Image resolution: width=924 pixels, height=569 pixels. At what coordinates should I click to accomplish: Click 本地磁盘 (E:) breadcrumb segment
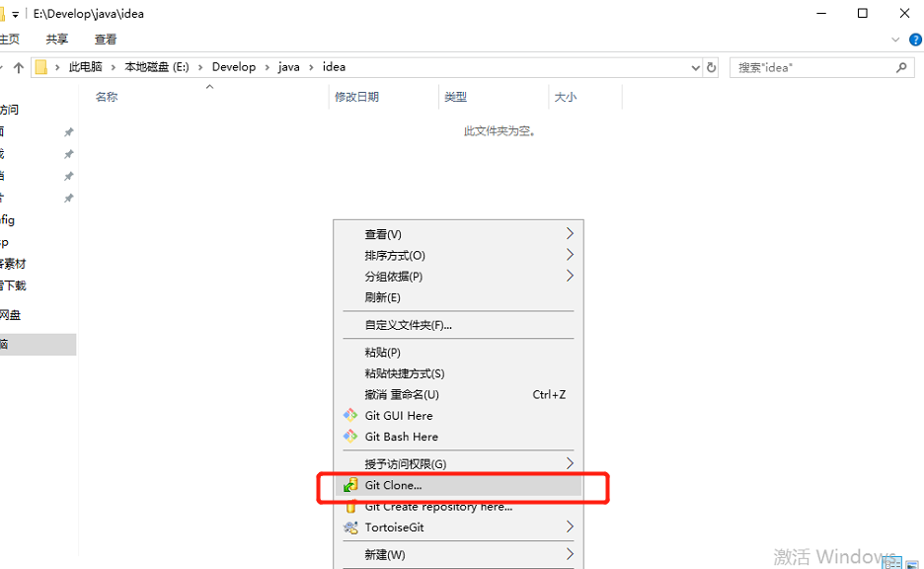pos(157,67)
